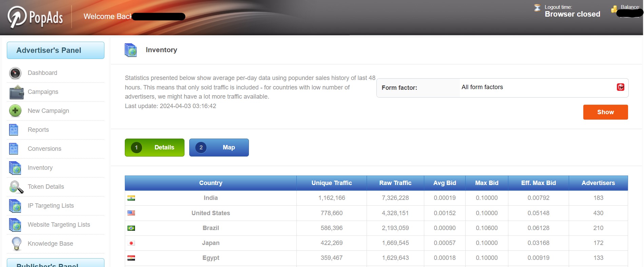
Task: Switch to the Details tab
Action: tap(155, 147)
